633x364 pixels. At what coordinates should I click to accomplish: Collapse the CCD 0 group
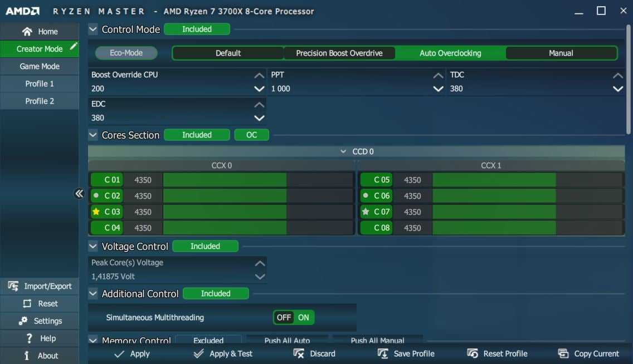[343, 151]
